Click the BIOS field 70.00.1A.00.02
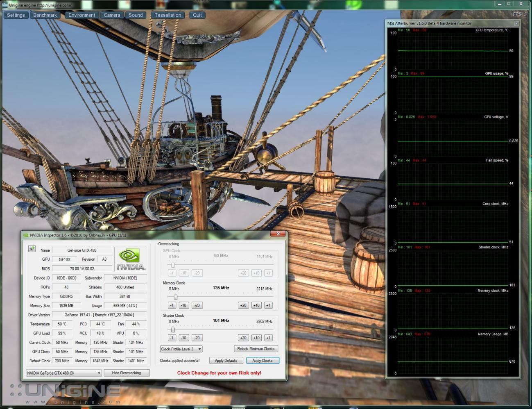The height and width of the screenshot is (409, 532). click(82, 269)
